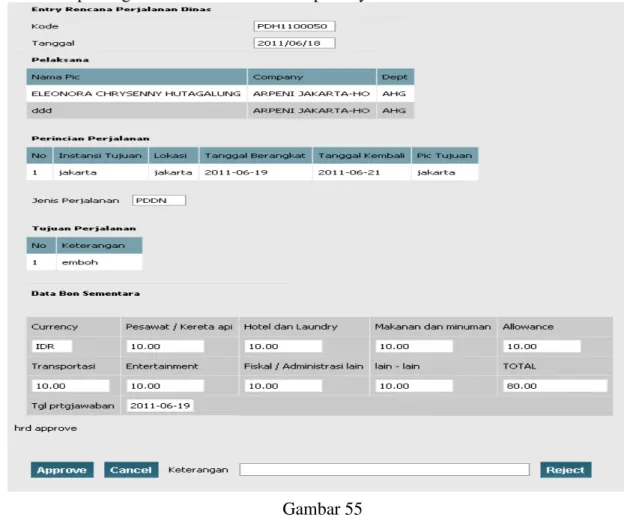Click AHG in the ddd row
This screenshot has width=624, height=517.
tap(394, 110)
